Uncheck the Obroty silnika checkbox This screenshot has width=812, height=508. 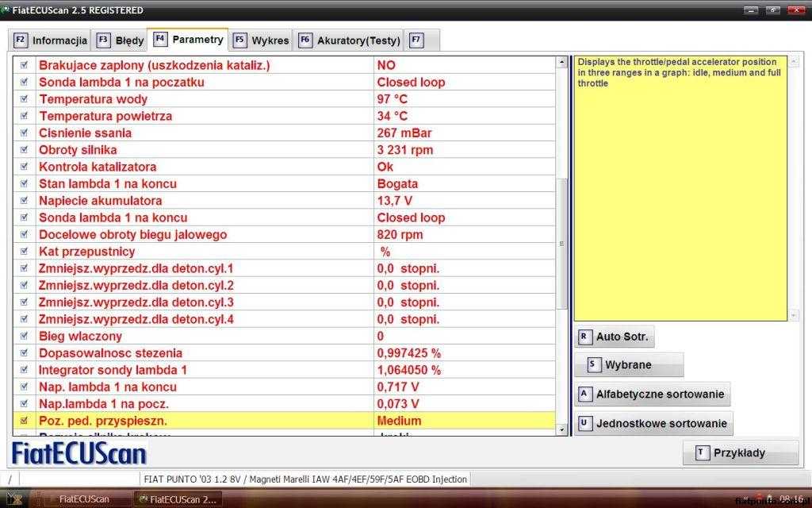point(24,150)
